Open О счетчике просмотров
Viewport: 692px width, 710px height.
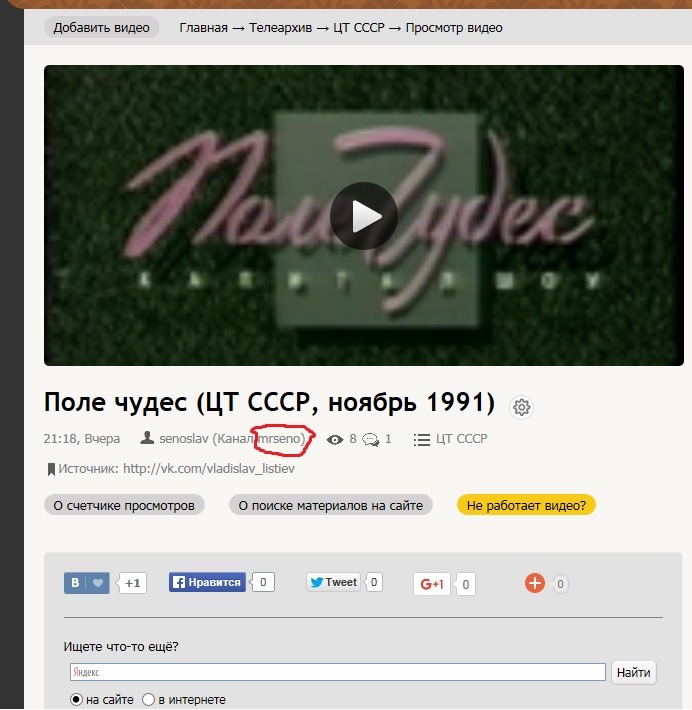pyautogui.click(x=124, y=505)
